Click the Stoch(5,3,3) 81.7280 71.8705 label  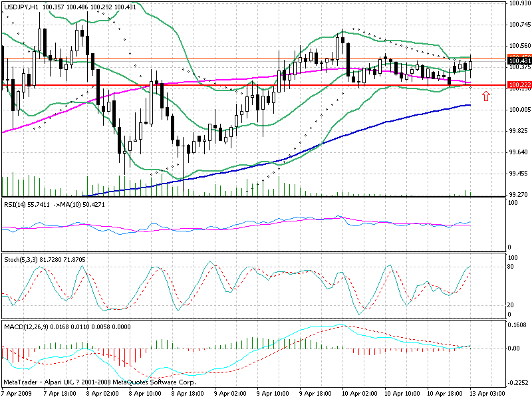[x=45, y=260]
